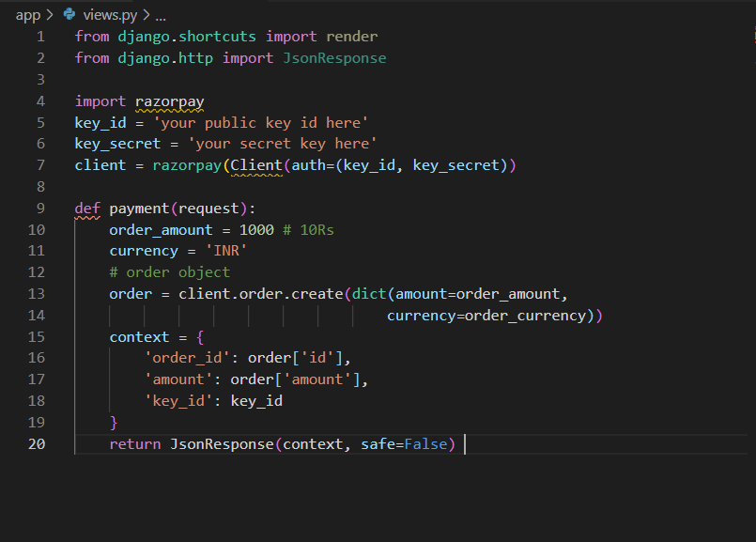The width and height of the screenshot is (756, 542).
Task: Select the payment function name on line 9
Action: [141, 208]
